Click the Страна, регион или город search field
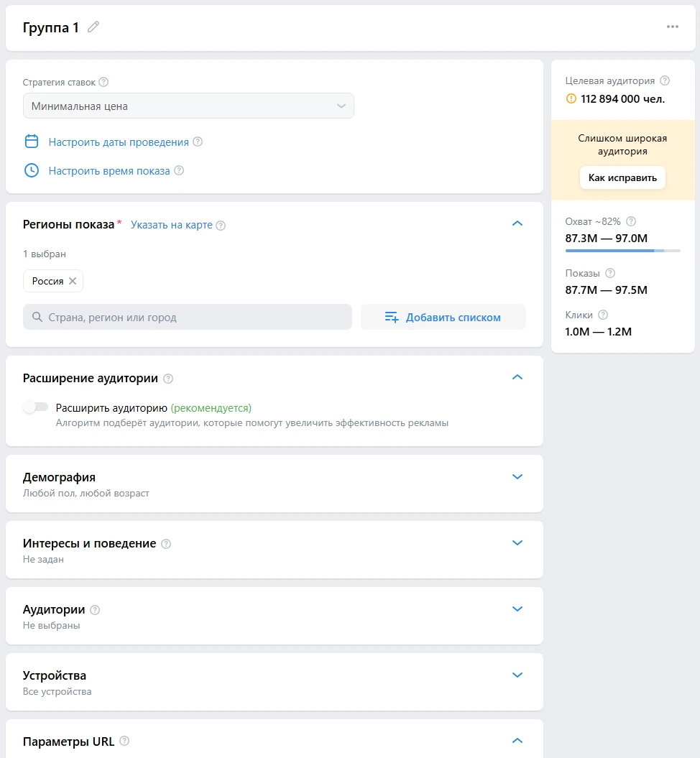The height and width of the screenshot is (758, 700). (188, 317)
